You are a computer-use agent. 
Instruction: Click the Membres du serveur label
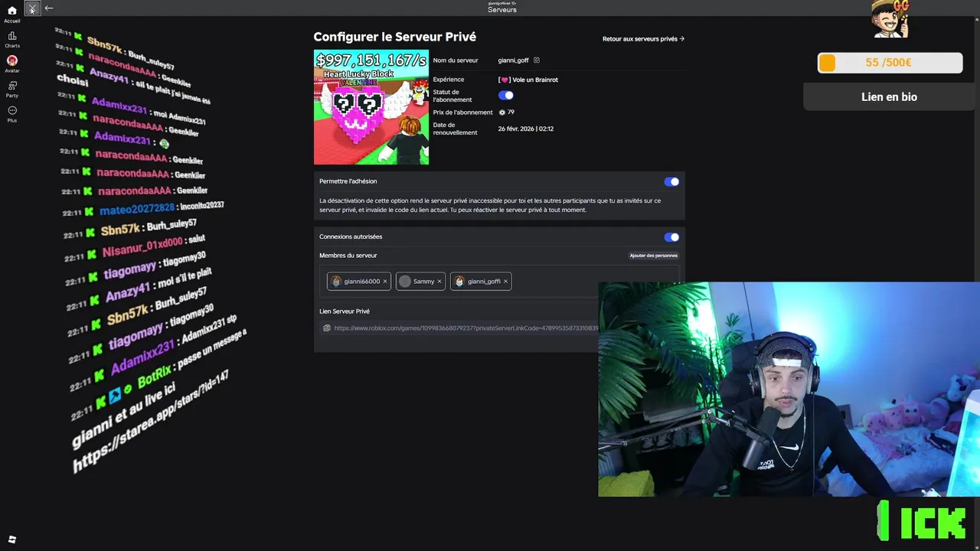348,256
